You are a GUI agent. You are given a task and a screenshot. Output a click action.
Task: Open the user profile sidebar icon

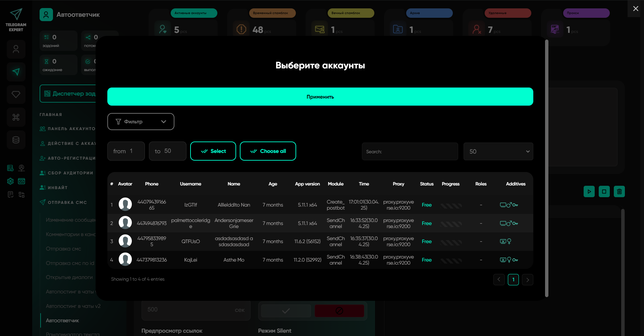(16, 49)
